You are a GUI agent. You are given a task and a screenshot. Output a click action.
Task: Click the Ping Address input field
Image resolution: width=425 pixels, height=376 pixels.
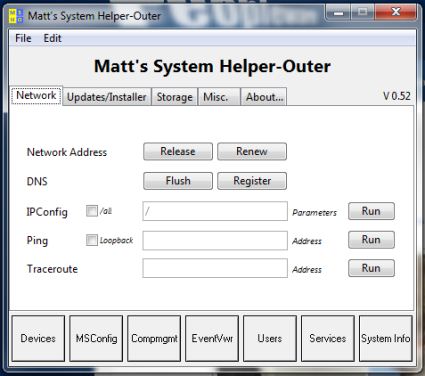pyautogui.click(x=215, y=240)
